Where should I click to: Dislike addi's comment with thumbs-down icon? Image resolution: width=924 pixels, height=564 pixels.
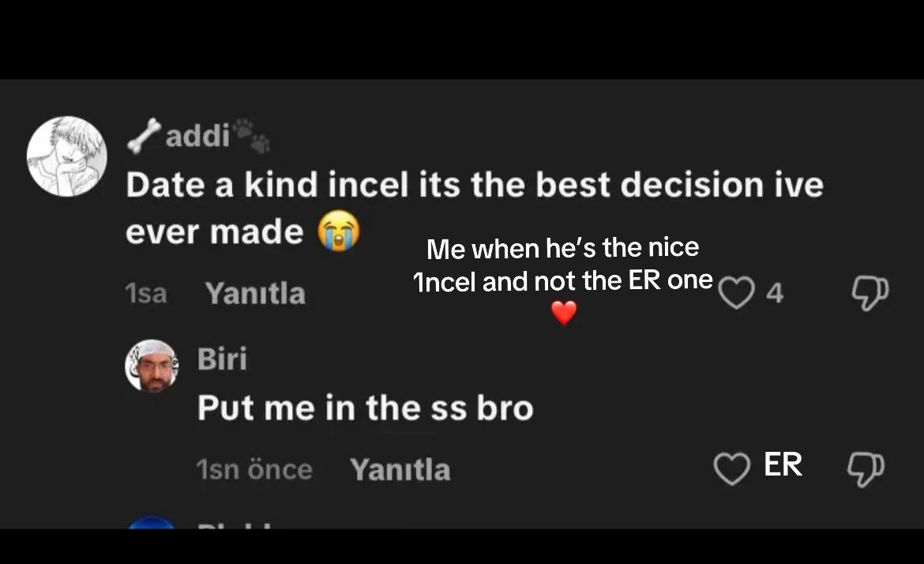click(870, 293)
